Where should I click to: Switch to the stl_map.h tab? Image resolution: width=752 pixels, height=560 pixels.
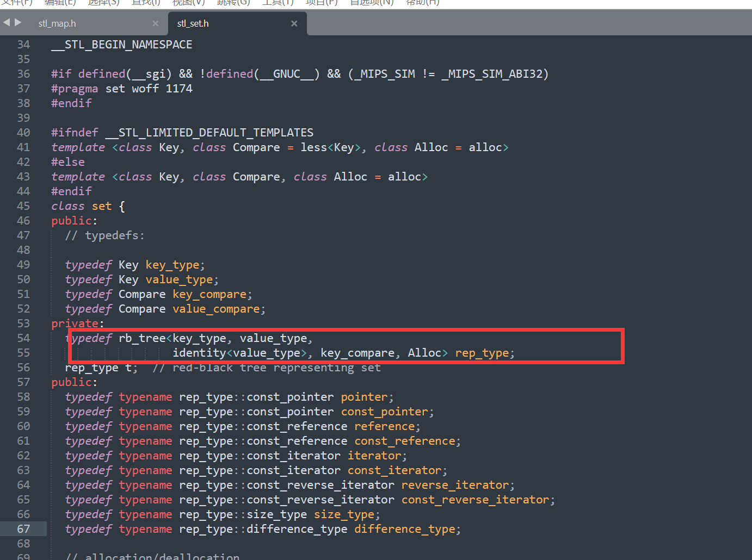coord(57,23)
